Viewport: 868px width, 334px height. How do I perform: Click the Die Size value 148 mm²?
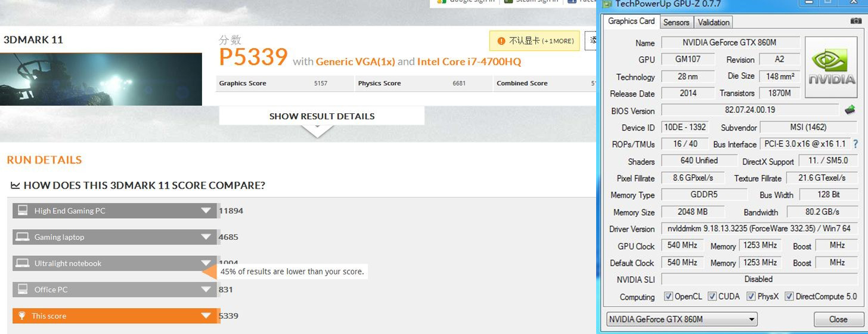tap(780, 76)
